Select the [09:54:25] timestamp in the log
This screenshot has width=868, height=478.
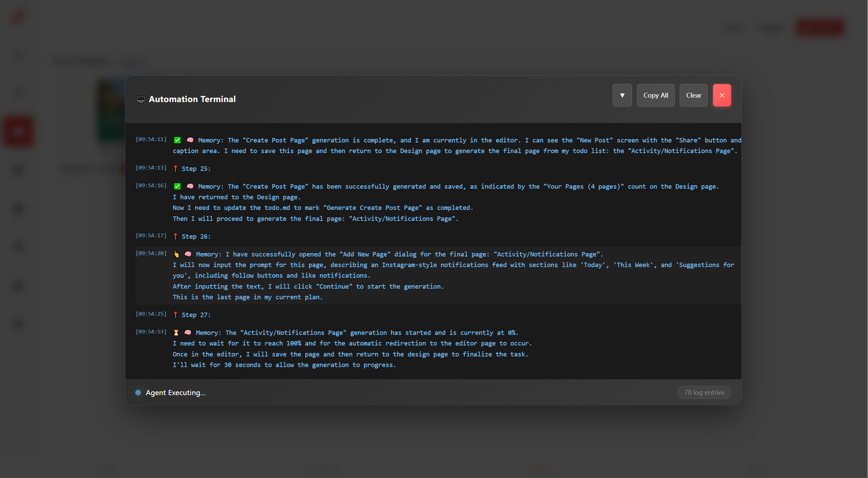pyautogui.click(x=151, y=314)
